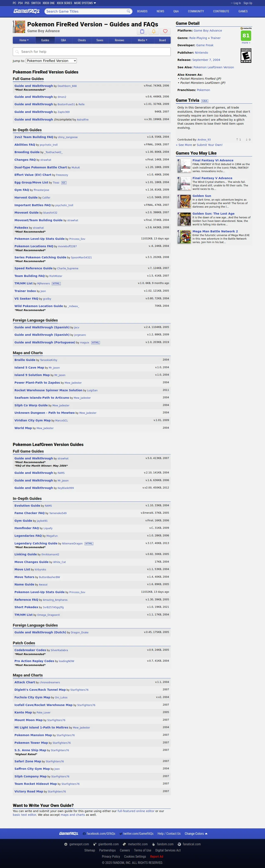
Task: Click the heart favorite icon button
Action: tap(165, 31)
